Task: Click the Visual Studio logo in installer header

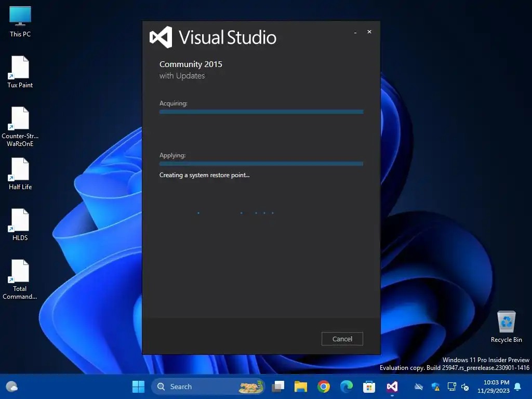Action: pos(161,37)
